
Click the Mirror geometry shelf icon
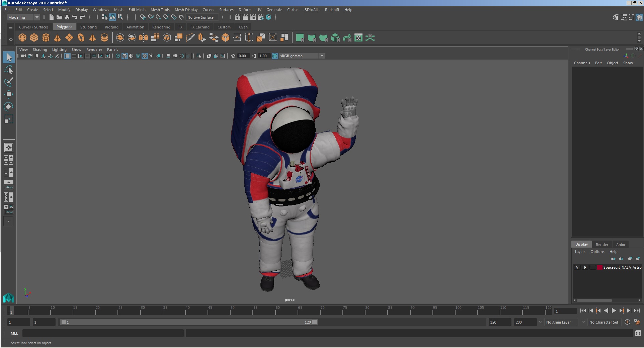pos(144,38)
